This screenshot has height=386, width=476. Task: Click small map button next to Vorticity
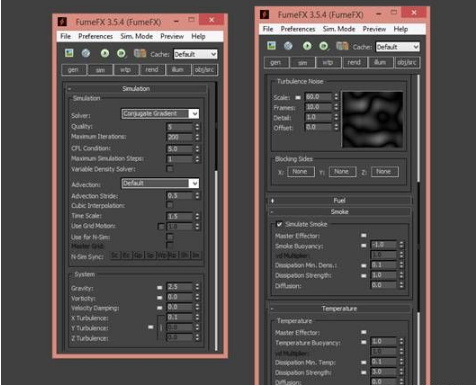click(x=160, y=297)
